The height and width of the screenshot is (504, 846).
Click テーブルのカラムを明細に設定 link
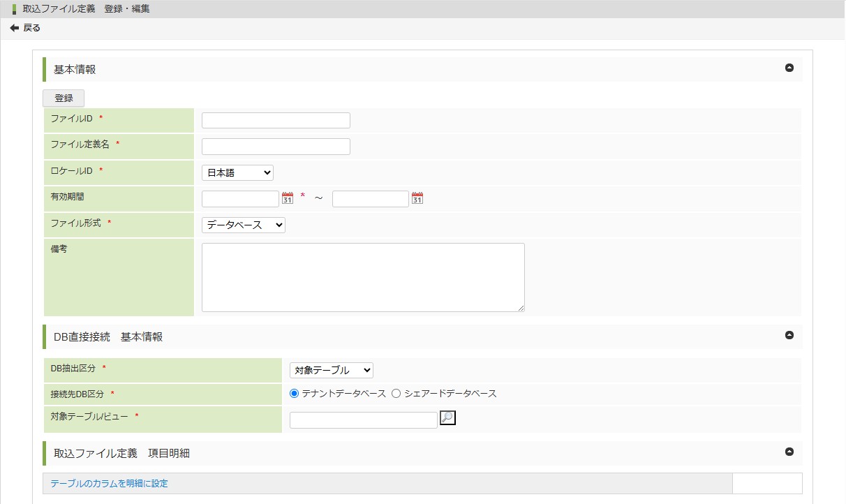click(x=109, y=483)
